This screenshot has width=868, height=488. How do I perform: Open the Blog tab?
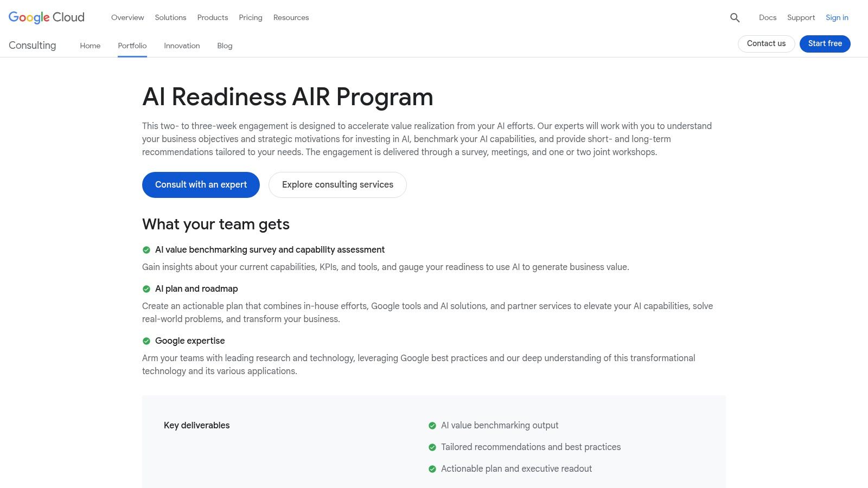(x=225, y=46)
